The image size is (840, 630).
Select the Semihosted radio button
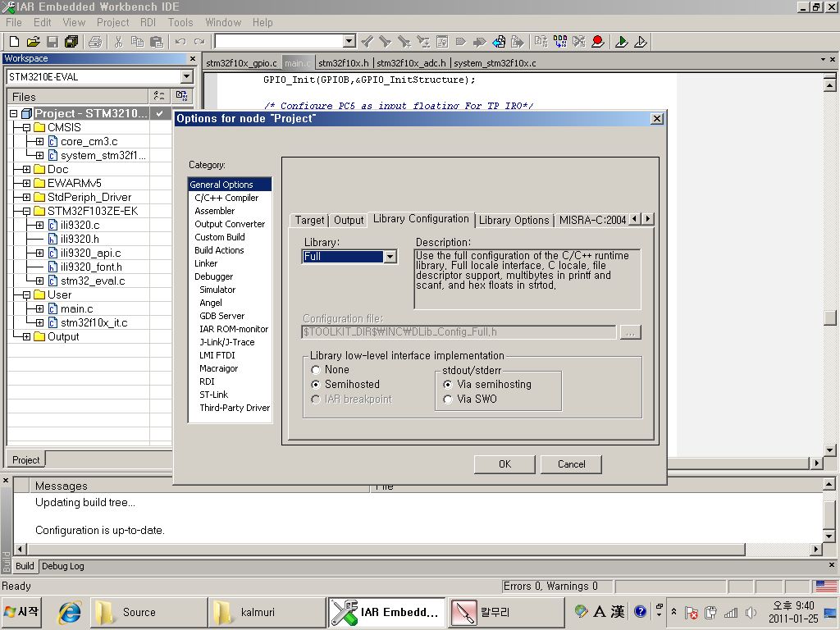point(316,384)
